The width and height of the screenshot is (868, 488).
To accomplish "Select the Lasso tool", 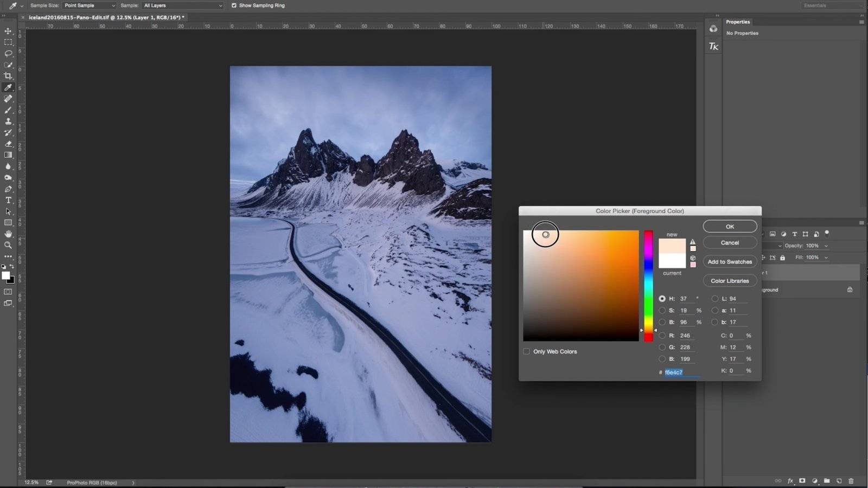I will coord(8,54).
